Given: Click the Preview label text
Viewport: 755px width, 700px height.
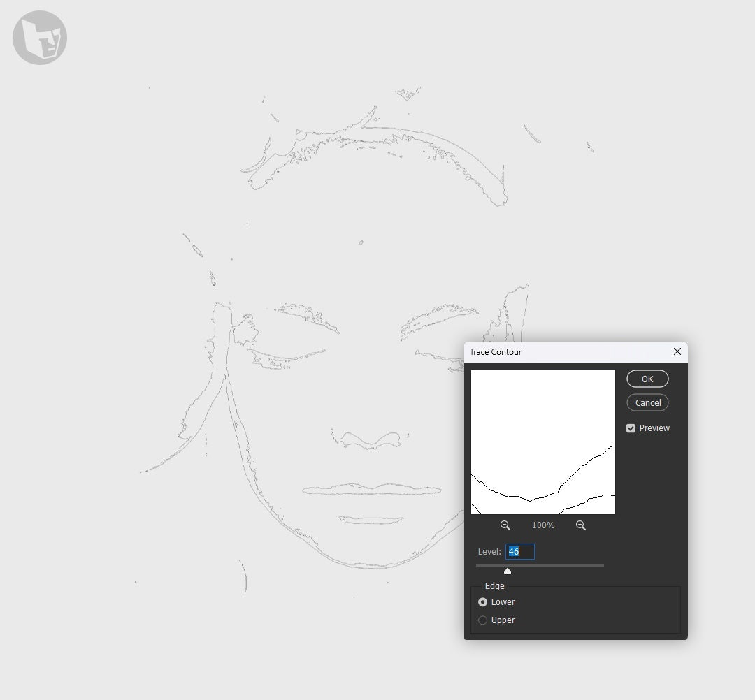Looking at the screenshot, I should 654,428.
